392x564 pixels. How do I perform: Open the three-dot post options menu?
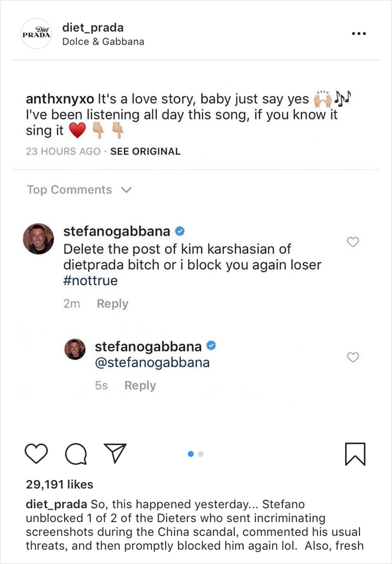click(x=359, y=34)
